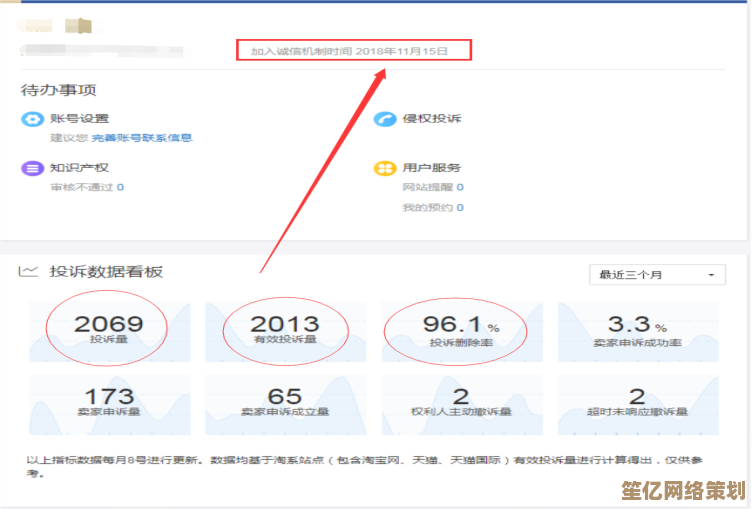
Task: Select the 超时未响应撤诉量 card
Action: (x=638, y=404)
